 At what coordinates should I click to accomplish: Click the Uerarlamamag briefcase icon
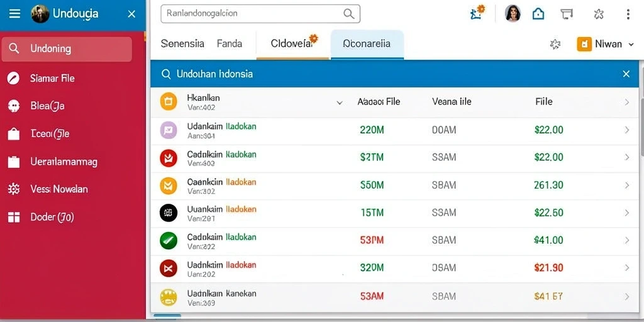tap(14, 162)
